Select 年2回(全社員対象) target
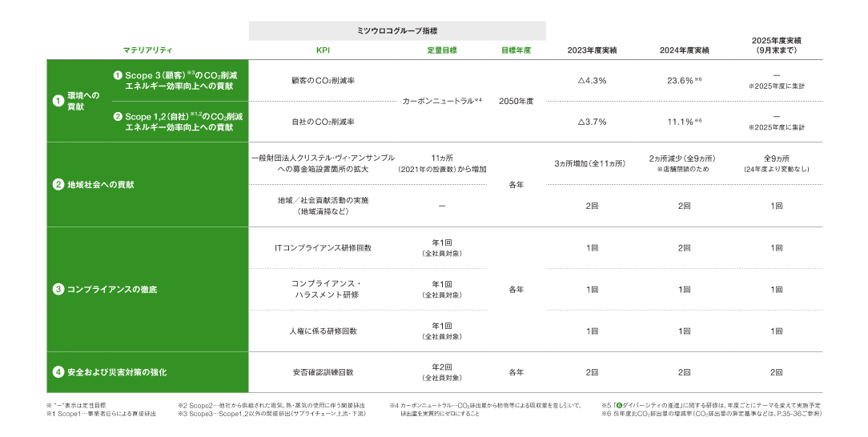This screenshot has width=868, height=437. pyautogui.click(x=442, y=372)
